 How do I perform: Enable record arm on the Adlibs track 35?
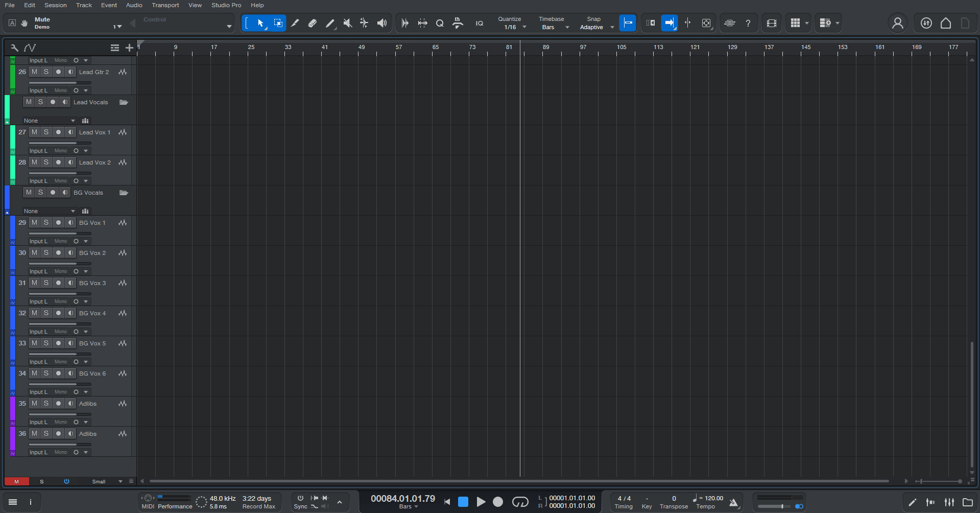58,403
